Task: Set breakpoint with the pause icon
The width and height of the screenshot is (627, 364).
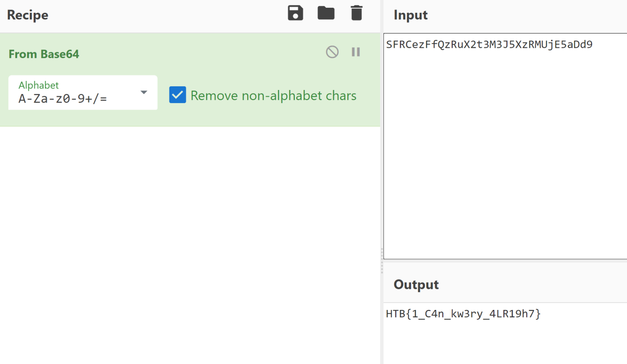Action: 356,52
